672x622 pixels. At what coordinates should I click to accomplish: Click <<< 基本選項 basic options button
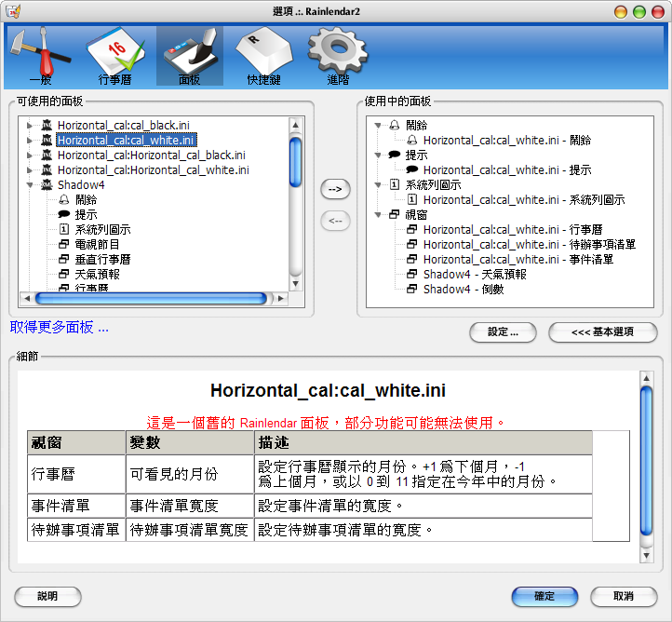tap(602, 331)
